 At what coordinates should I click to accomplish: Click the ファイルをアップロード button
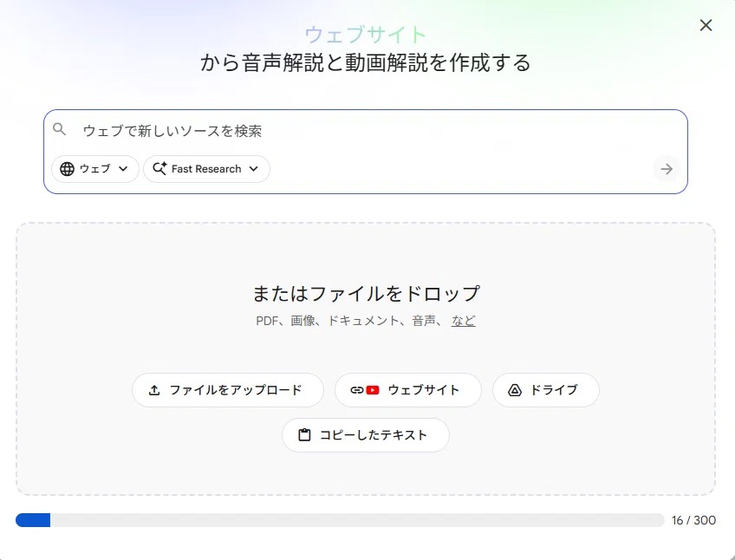point(228,390)
